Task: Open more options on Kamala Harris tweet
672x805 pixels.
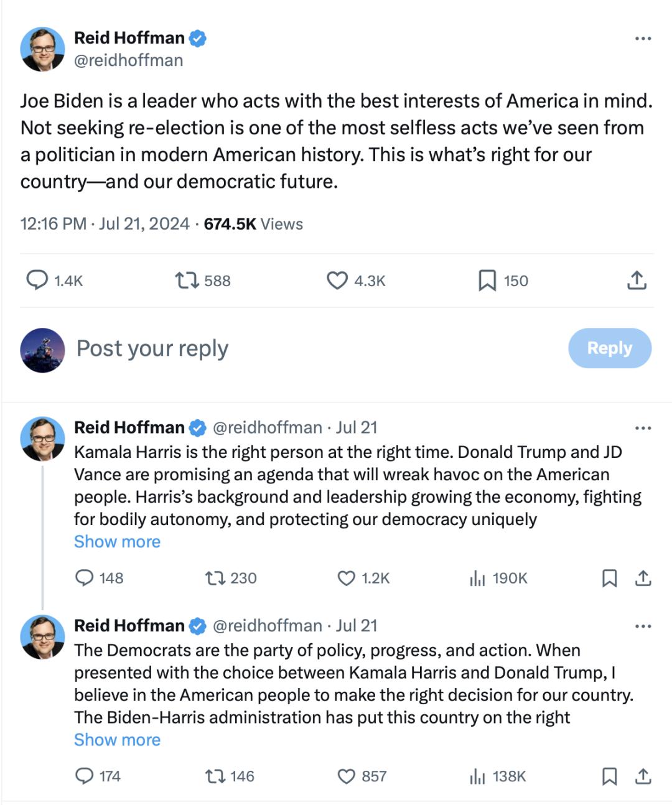Action: [643, 428]
